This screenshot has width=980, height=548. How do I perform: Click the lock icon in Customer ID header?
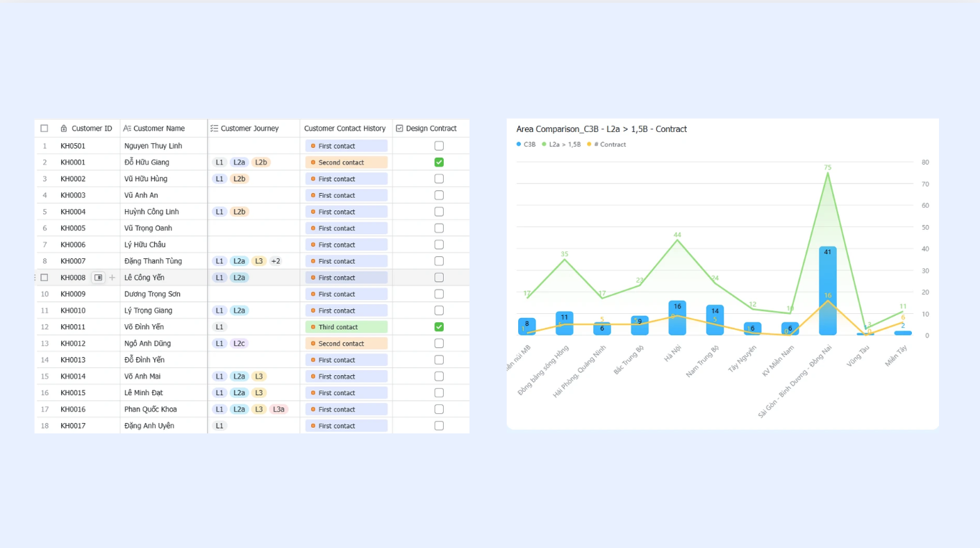pyautogui.click(x=64, y=128)
